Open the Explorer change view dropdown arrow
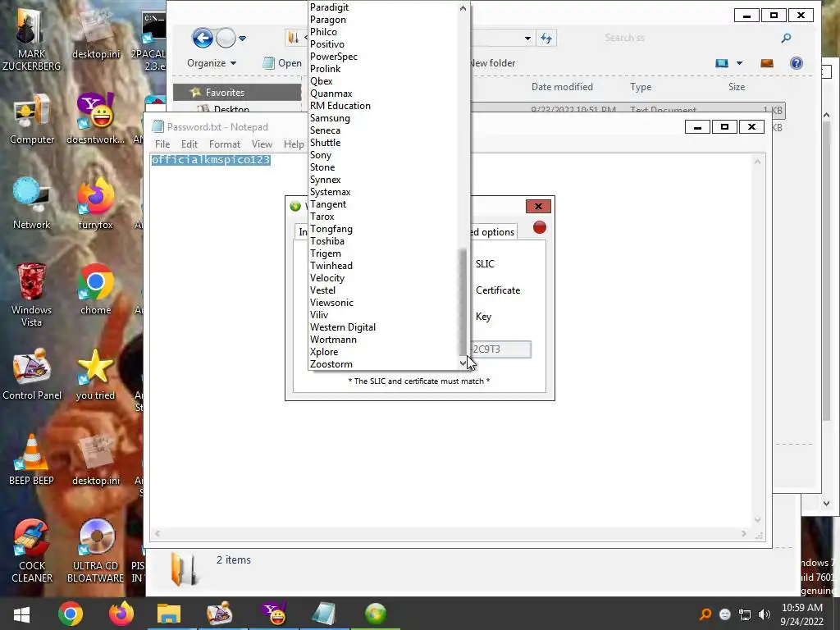This screenshot has width=840, height=630. (x=739, y=63)
